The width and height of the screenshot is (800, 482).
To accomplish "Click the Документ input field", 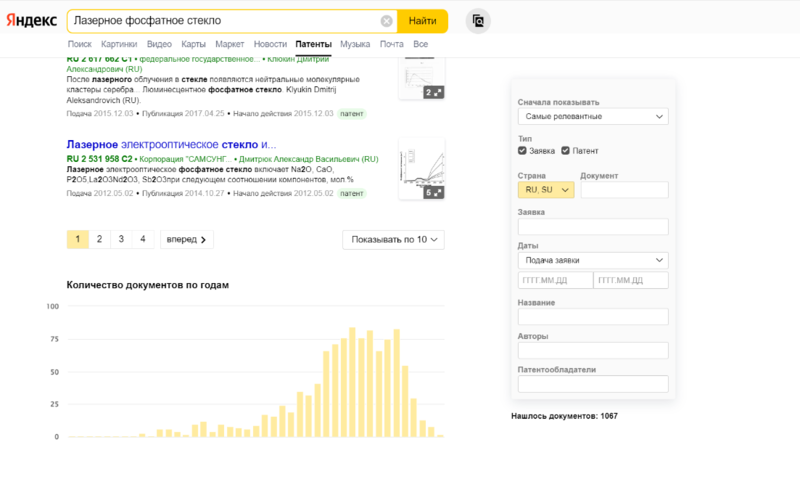I will pos(624,190).
